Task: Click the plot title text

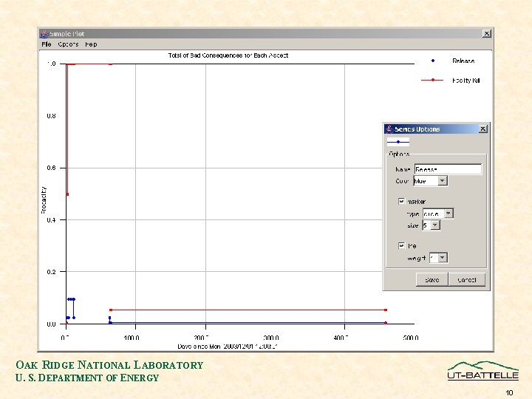Action: (228, 55)
